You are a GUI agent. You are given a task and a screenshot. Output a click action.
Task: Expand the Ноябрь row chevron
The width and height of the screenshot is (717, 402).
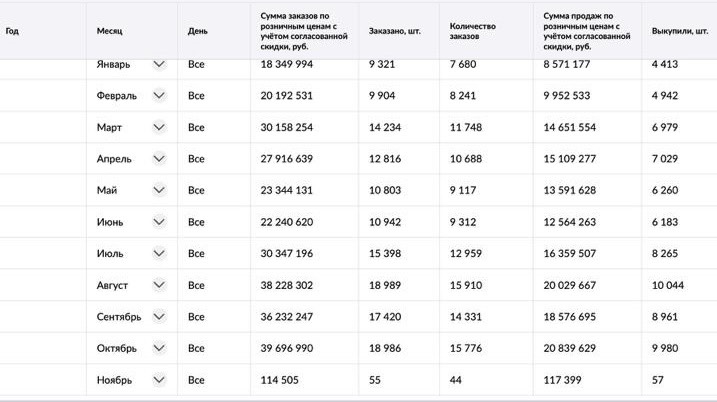(159, 380)
